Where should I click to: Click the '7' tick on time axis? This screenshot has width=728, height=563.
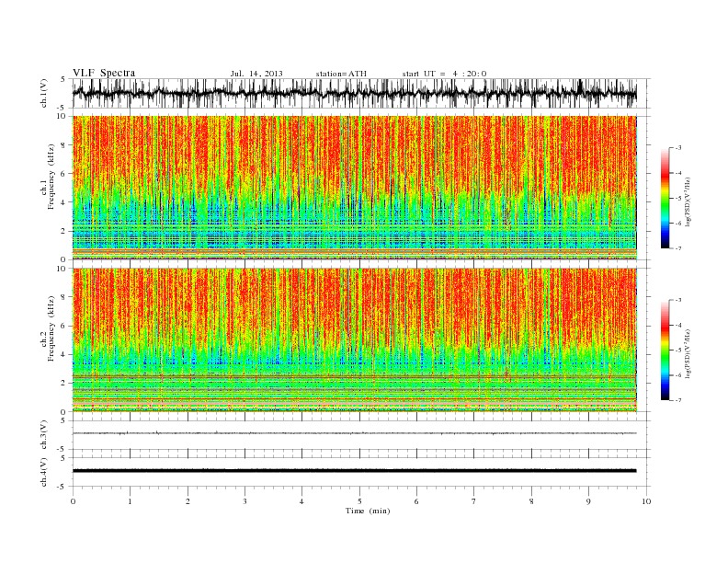coord(474,501)
